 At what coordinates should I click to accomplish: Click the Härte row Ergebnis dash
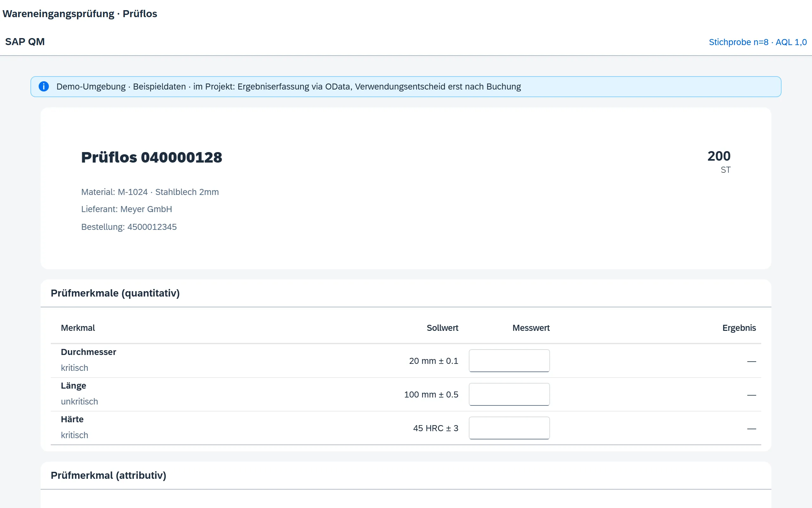751,428
